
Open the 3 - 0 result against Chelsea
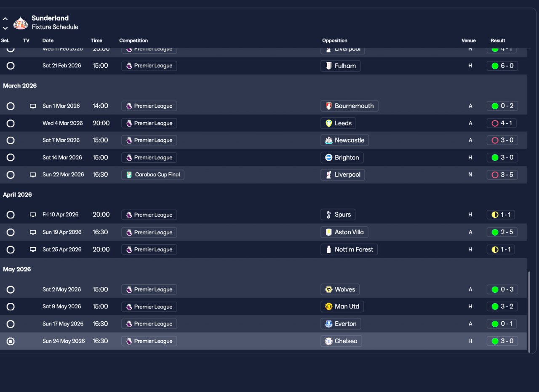(502, 341)
